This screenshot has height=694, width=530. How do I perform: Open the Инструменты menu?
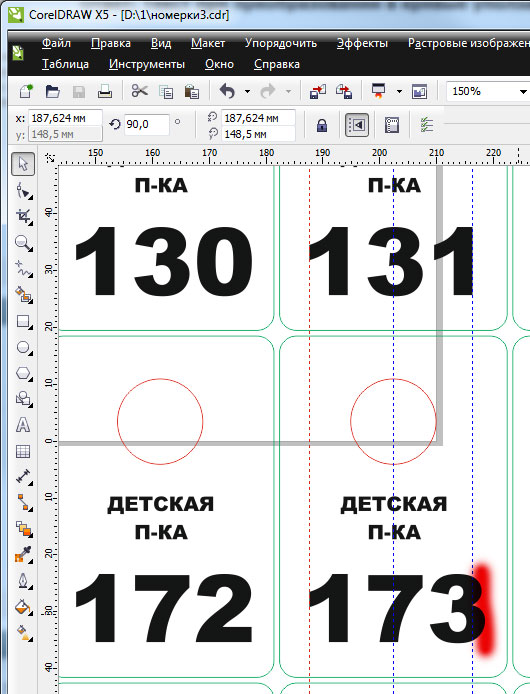(147, 64)
